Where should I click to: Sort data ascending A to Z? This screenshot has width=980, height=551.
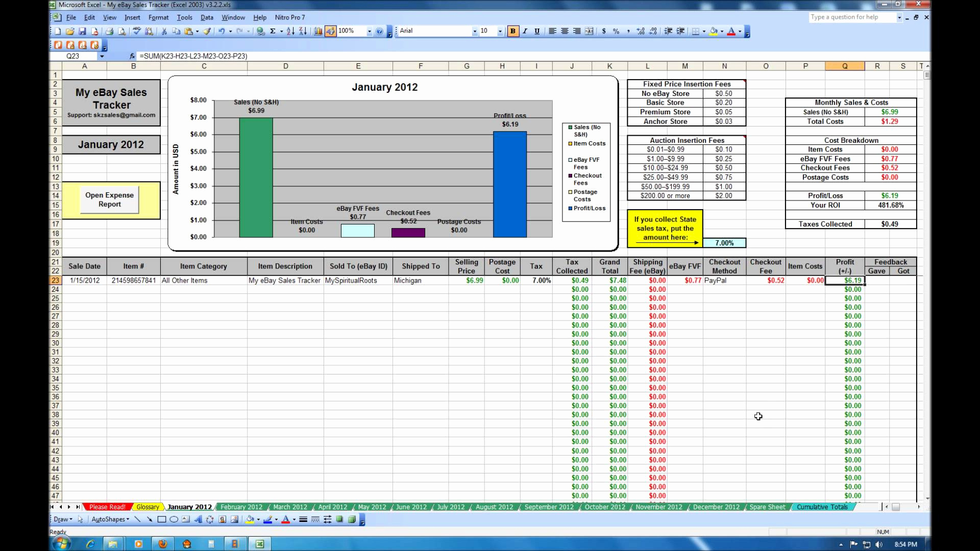tap(290, 31)
